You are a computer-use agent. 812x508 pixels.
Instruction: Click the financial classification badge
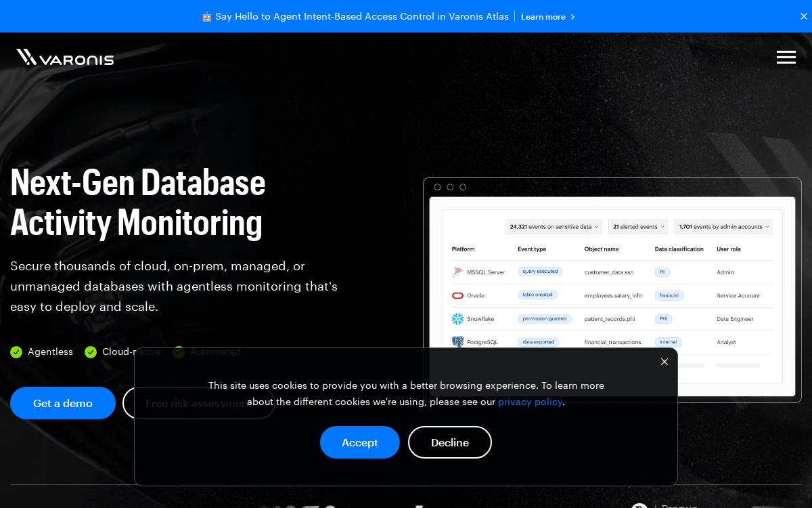click(x=669, y=295)
